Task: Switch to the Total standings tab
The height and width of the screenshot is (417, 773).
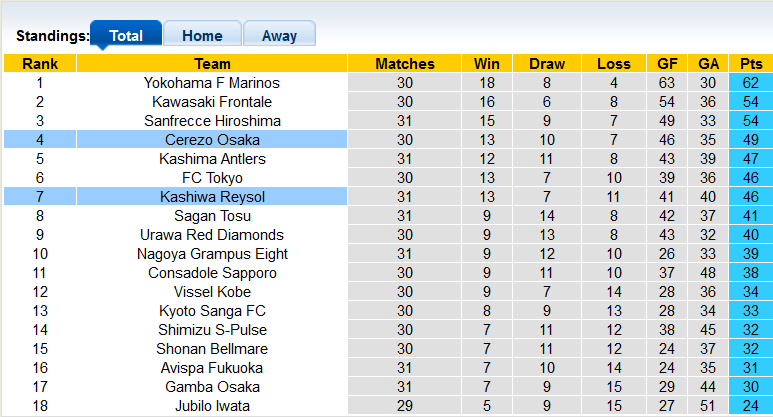Action: click(126, 35)
